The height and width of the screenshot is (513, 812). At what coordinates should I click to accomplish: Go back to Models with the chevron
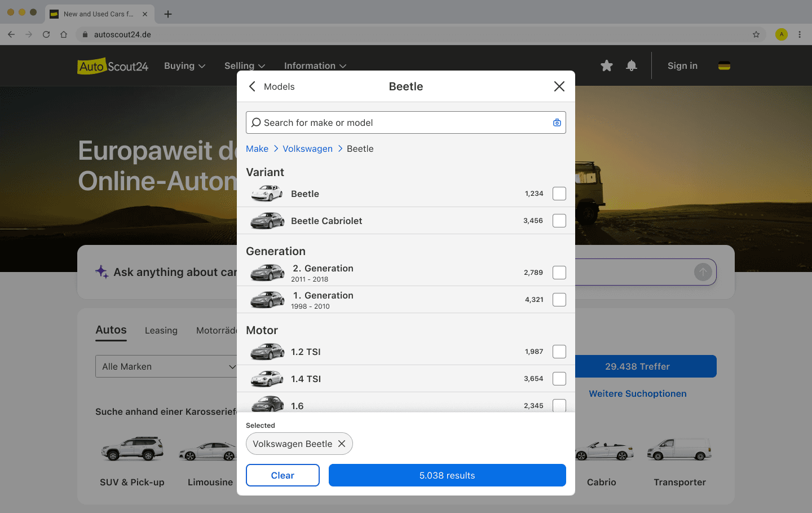(x=252, y=86)
